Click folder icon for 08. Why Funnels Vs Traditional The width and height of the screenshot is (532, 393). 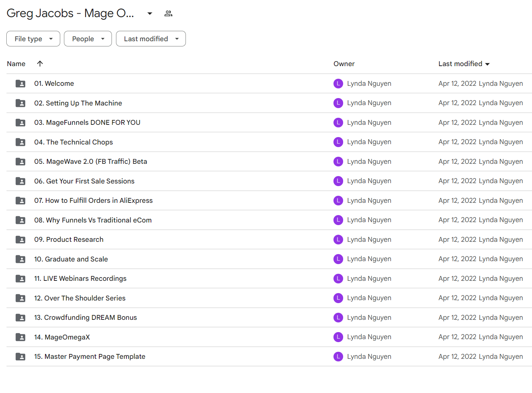pyautogui.click(x=20, y=220)
